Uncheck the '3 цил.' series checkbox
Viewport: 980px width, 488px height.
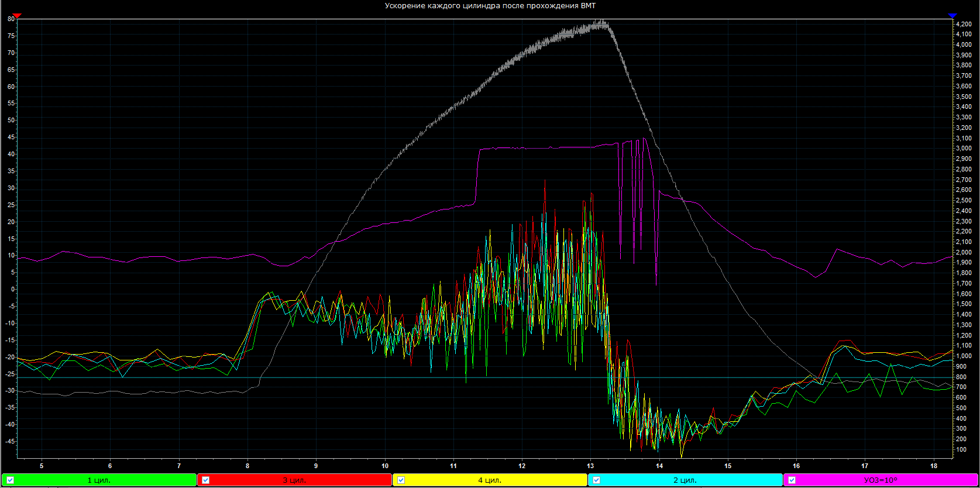tap(206, 480)
